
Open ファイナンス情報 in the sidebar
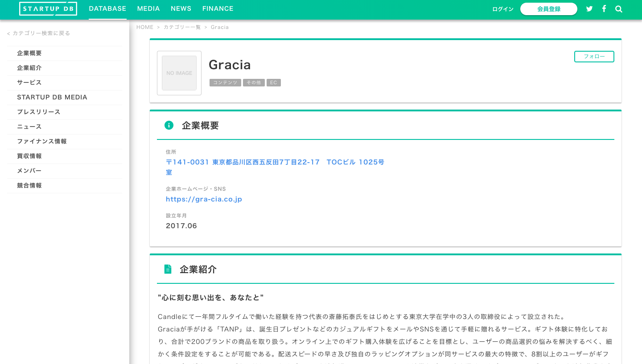point(42,141)
